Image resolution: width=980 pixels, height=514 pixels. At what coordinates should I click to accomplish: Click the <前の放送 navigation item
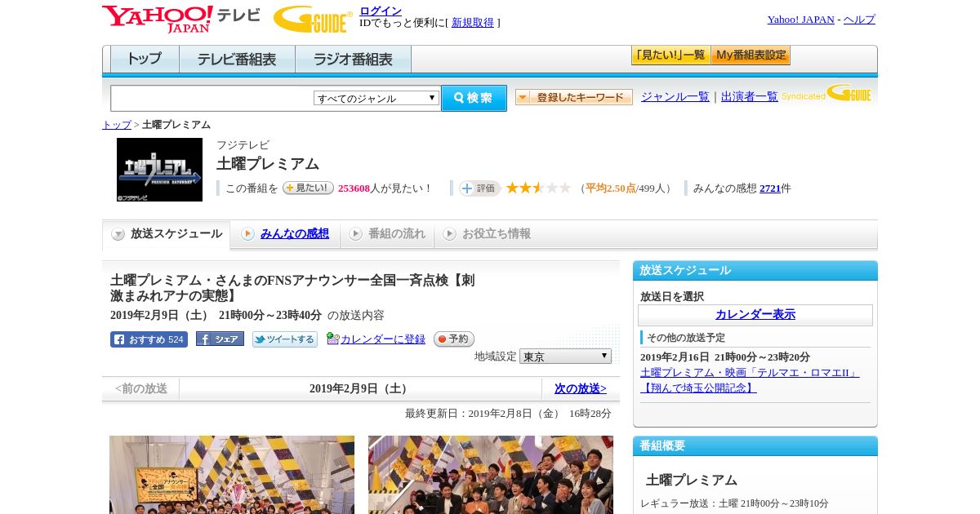pyautogui.click(x=141, y=389)
